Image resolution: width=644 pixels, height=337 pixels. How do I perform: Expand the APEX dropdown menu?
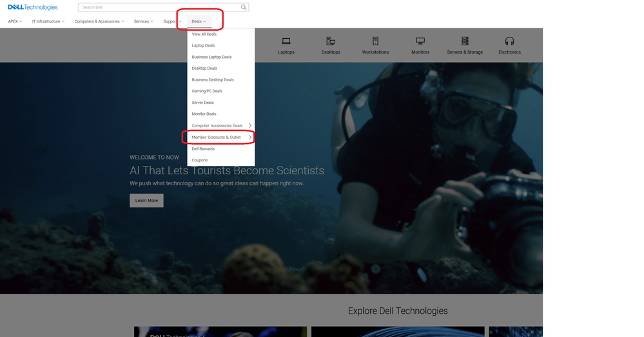tap(15, 21)
